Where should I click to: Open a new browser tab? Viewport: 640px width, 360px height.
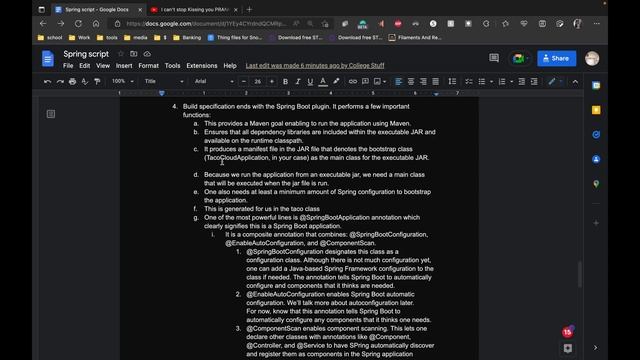pyautogui.click(x=249, y=9)
